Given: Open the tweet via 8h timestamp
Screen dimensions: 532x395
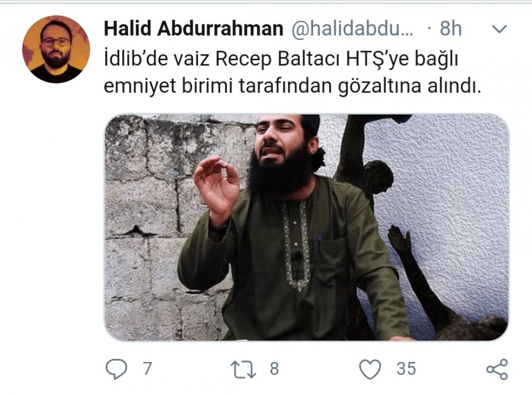Looking at the screenshot, I should 451,29.
